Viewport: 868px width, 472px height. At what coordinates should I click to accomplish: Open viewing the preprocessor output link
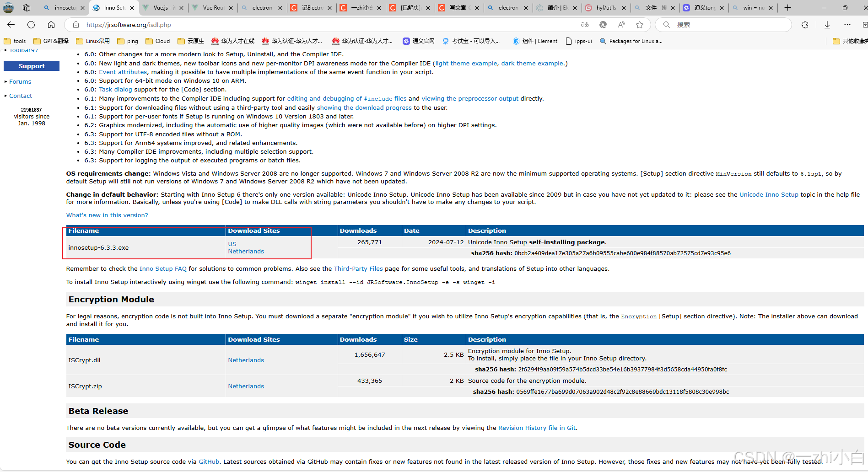click(470, 99)
